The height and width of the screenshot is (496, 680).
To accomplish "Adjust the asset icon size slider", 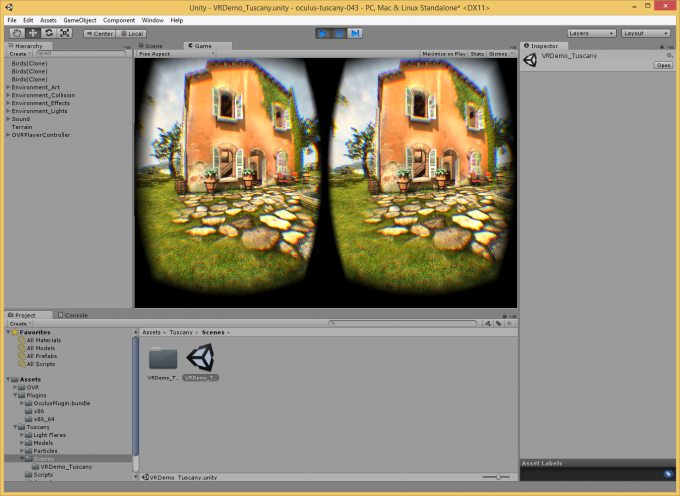I will click(497, 477).
